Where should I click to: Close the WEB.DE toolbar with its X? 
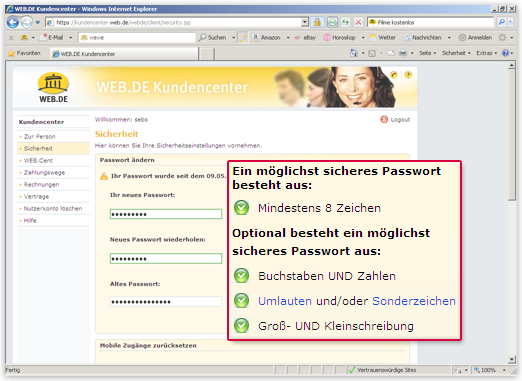(11, 38)
